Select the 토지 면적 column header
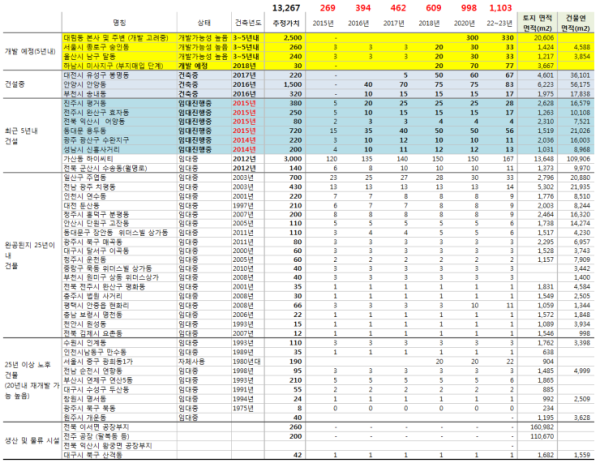The width and height of the screenshot is (600, 463). (537, 23)
